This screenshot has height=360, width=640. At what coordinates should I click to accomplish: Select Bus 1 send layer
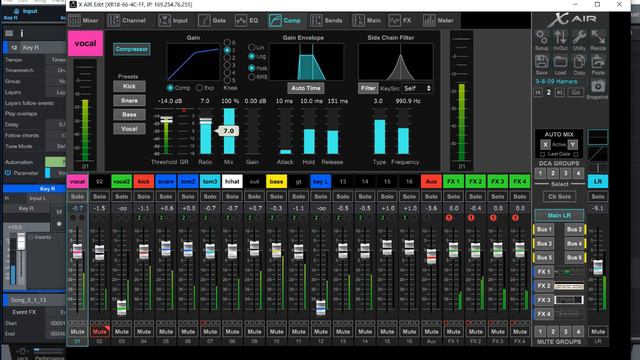(544, 229)
